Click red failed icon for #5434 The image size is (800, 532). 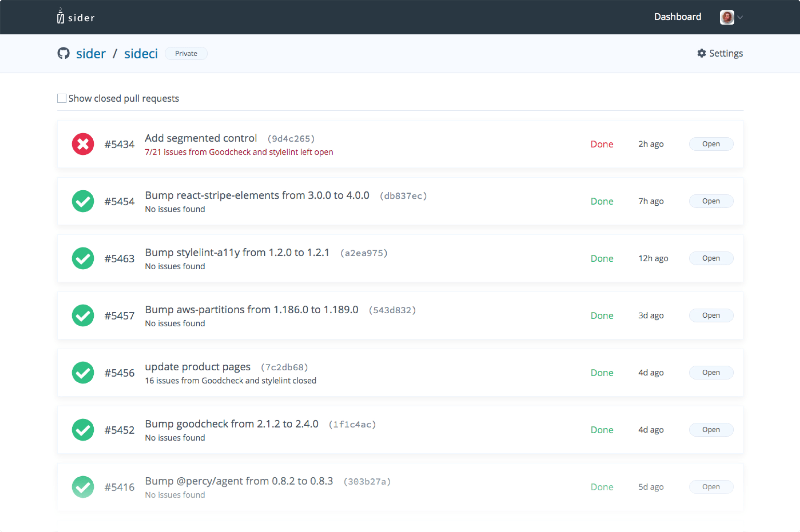pos(83,144)
